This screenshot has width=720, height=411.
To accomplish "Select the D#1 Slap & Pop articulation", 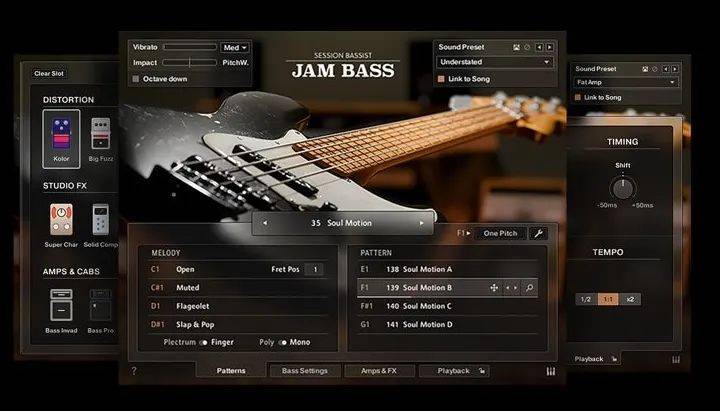I will 238,325.
